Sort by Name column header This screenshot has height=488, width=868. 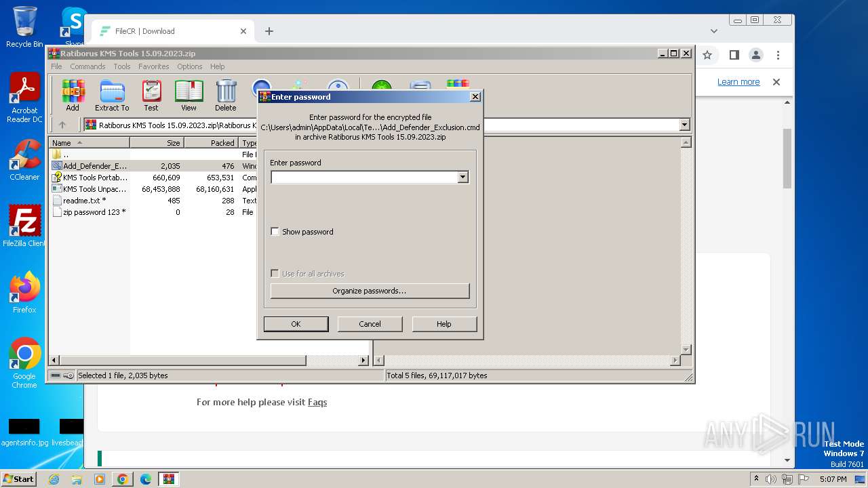click(90, 143)
